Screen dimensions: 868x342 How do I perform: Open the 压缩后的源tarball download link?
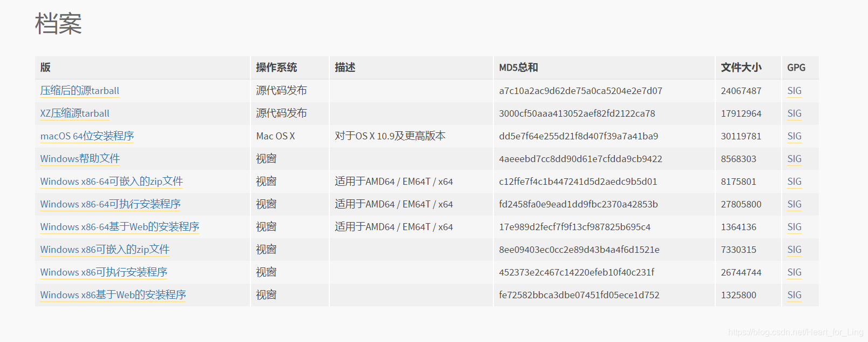point(80,91)
